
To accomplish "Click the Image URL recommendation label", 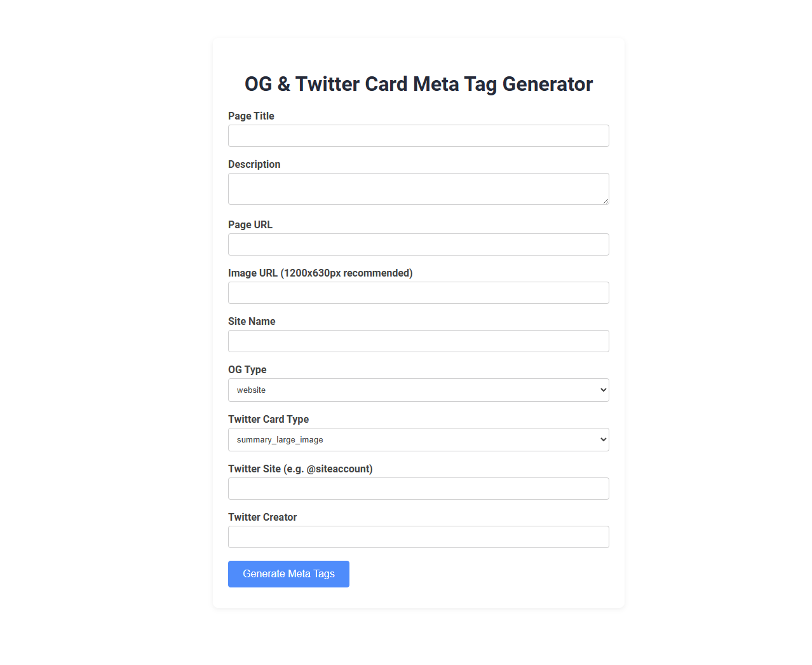I will (320, 273).
